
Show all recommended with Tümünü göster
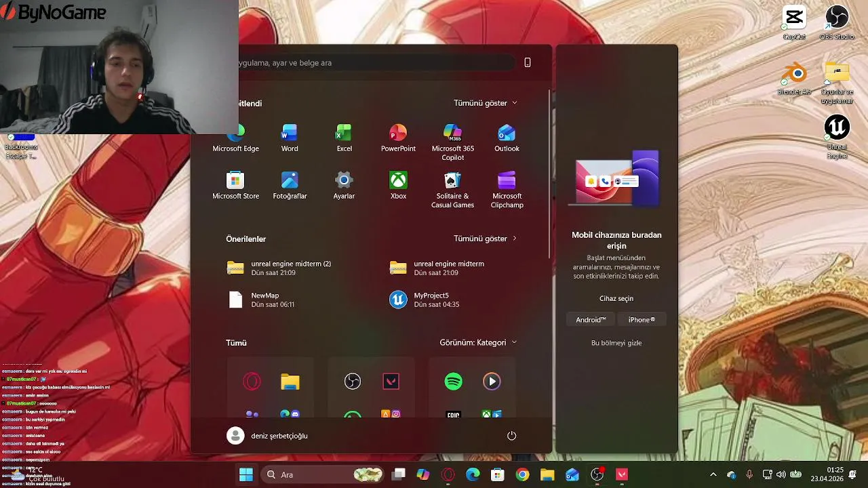(x=486, y=239)
